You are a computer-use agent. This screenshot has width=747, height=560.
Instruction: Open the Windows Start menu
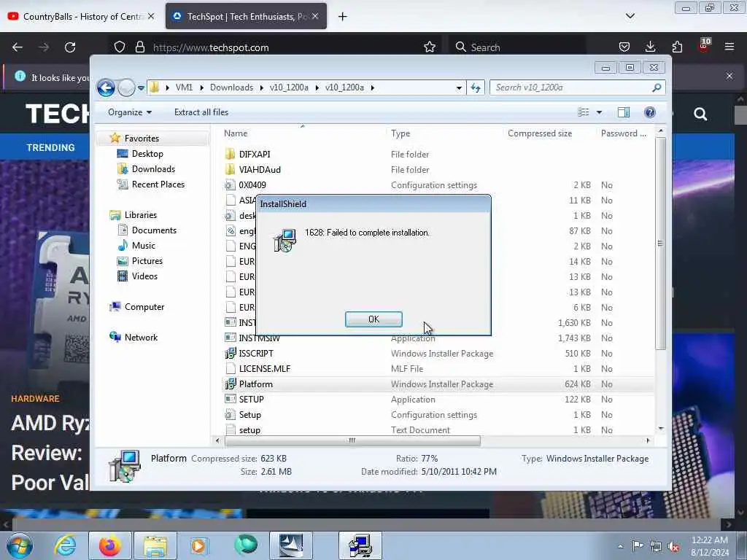(x=20, y=545)
